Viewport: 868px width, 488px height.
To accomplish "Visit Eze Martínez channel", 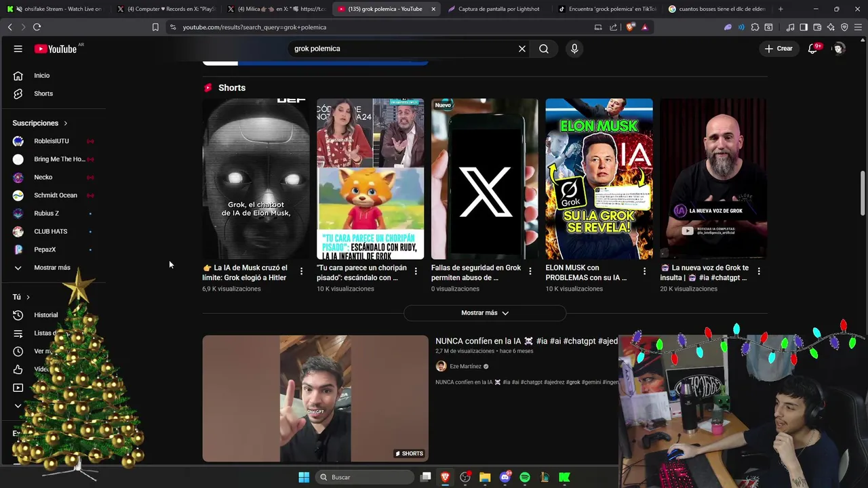I will [465, 366].
